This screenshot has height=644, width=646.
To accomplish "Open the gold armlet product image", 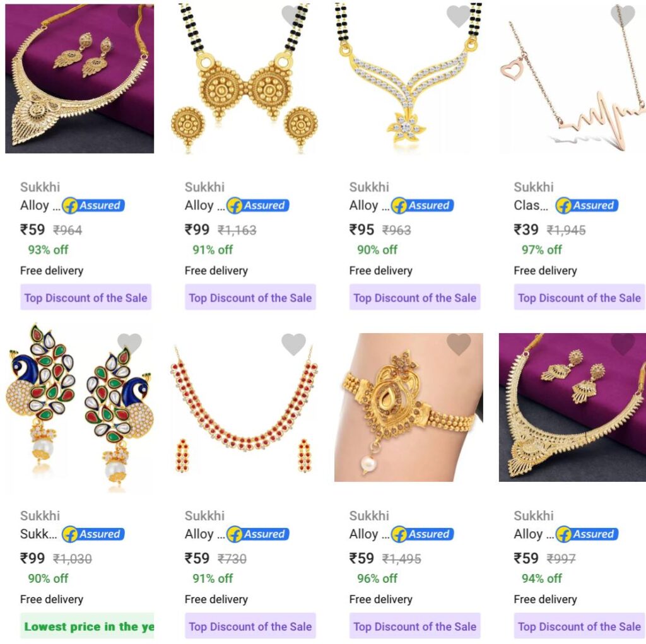I will (409, 407).
